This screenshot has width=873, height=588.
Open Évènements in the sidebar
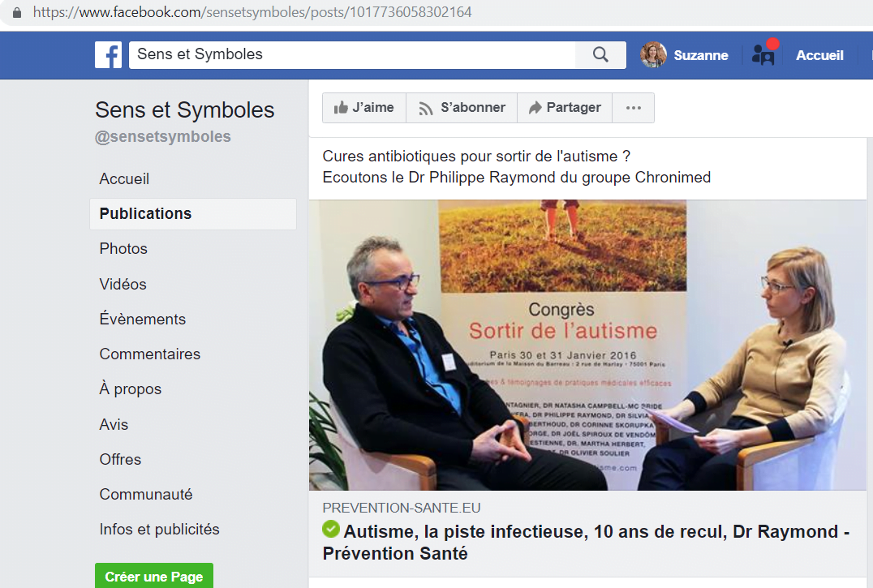pos(143,320)
